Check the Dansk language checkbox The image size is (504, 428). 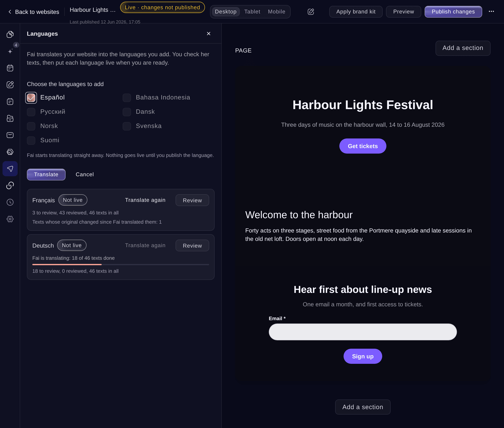(127, 112)
